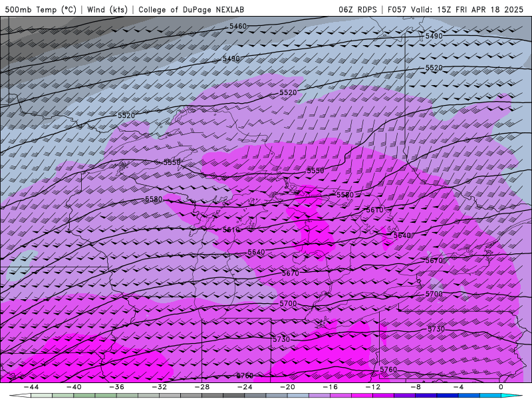Click the "F057" forecast hour text
The width and height of the screenshot is (532, 399).
click(x=396, y=9)
